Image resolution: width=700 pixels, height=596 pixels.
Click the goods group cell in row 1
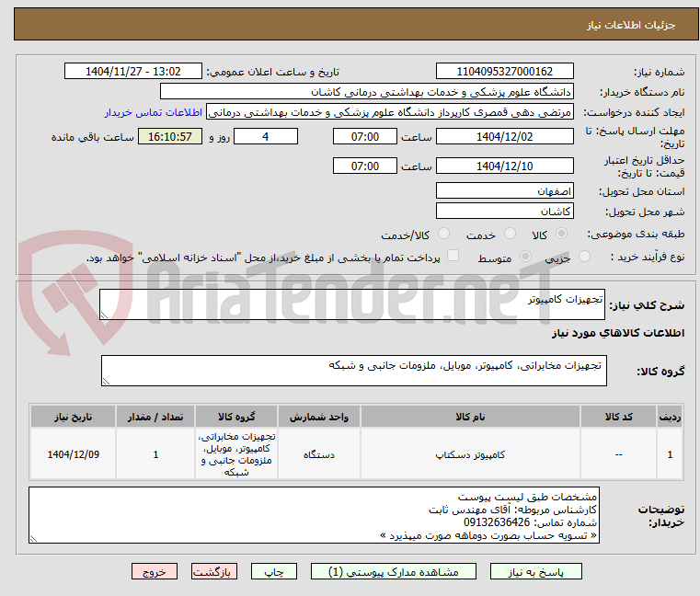[236, 454]
